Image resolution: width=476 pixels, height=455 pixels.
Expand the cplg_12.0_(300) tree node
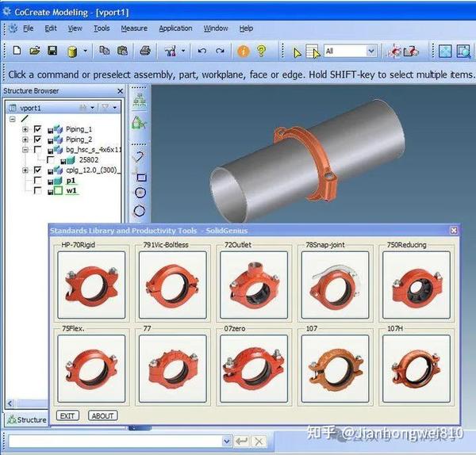coord(25,170)
